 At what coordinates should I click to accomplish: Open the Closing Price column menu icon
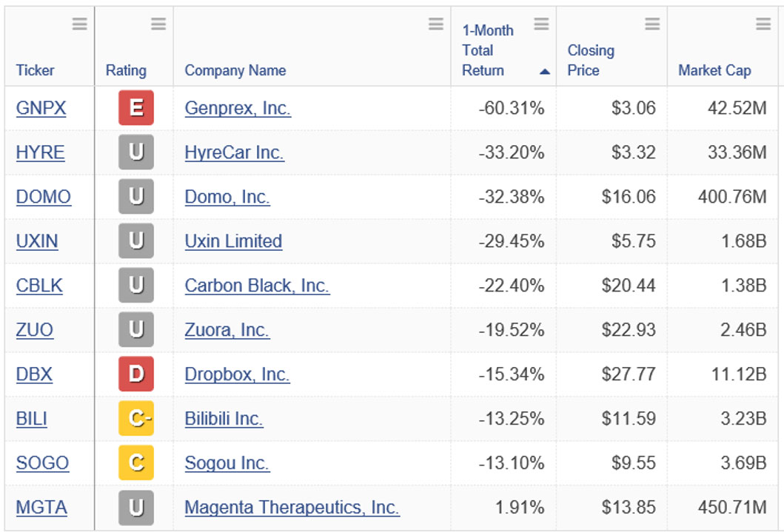(652, 24)
